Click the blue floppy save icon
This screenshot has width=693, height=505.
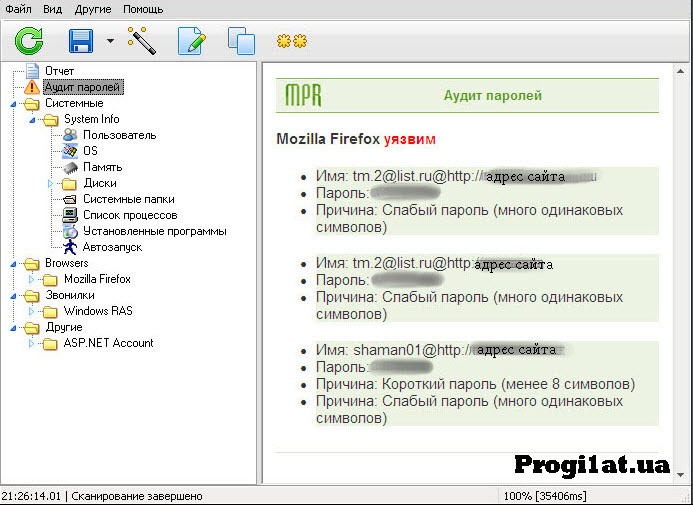pyautogui.click(x=81, y=41)
